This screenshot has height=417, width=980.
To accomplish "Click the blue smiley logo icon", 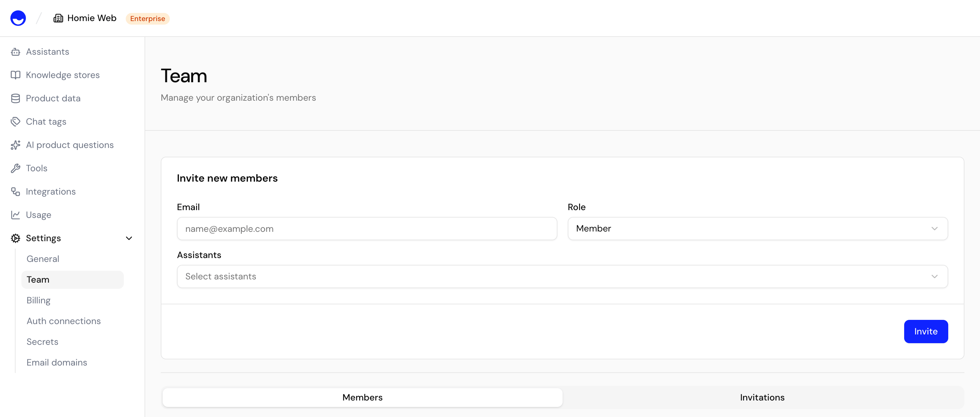I will (x=18, y=18).
